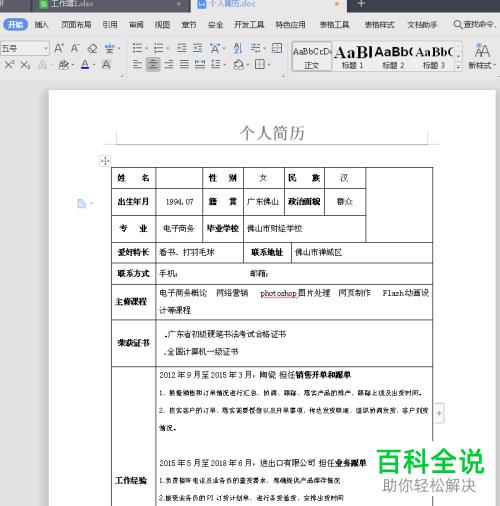Viewport: 500px width, 506px height.
Task: Expand the styles gallery more arrow
Action: click(x=458, y=67)
